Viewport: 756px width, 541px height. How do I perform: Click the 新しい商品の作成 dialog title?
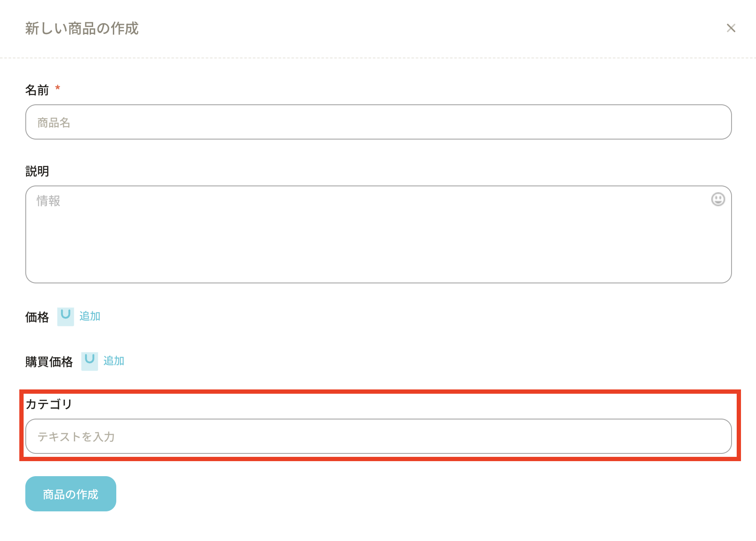pos(82,29)
